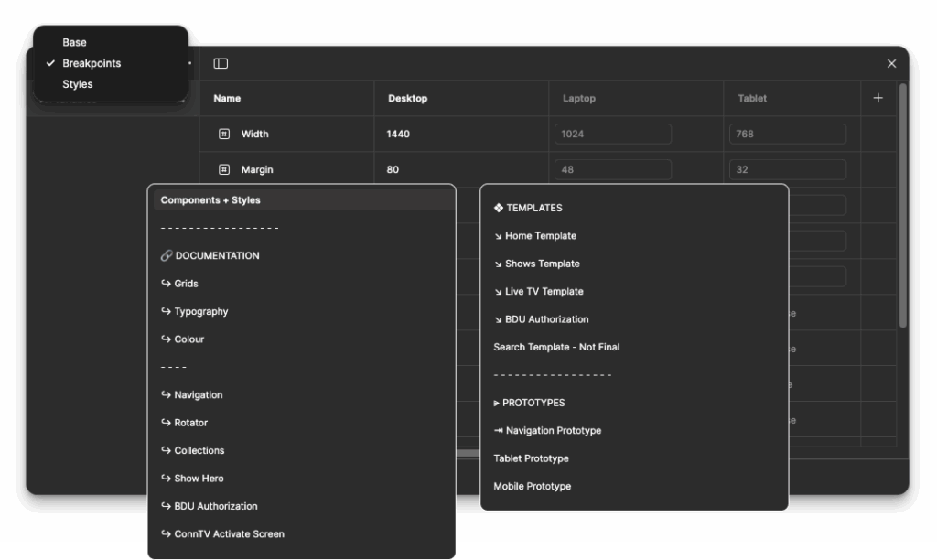Click the arrow icon beside Grids
Image resolution: width=937 pixels, height=560 pixels.
pyautogui.click(x=165, y=284)
